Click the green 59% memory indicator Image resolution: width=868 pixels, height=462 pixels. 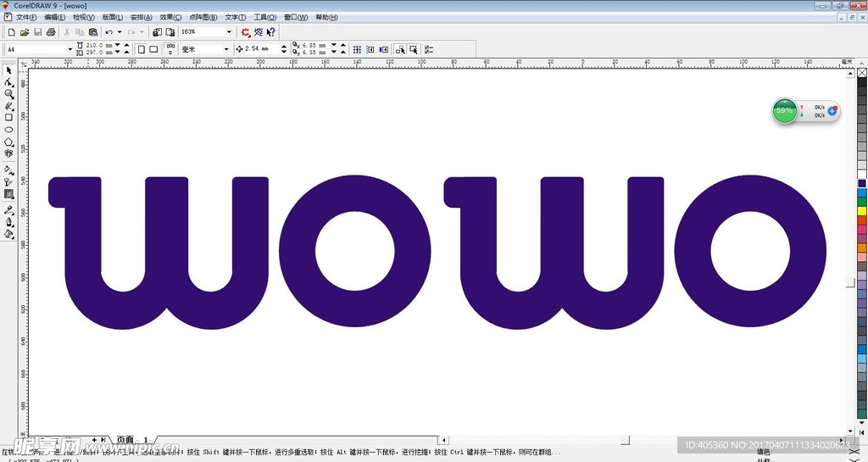[x=784, y=111]
